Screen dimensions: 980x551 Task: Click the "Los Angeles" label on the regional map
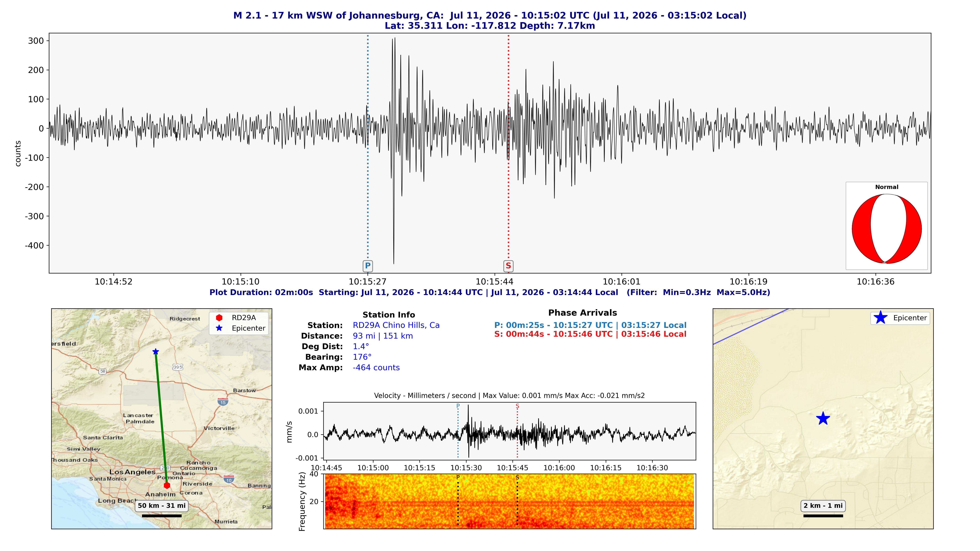point(132,472)
